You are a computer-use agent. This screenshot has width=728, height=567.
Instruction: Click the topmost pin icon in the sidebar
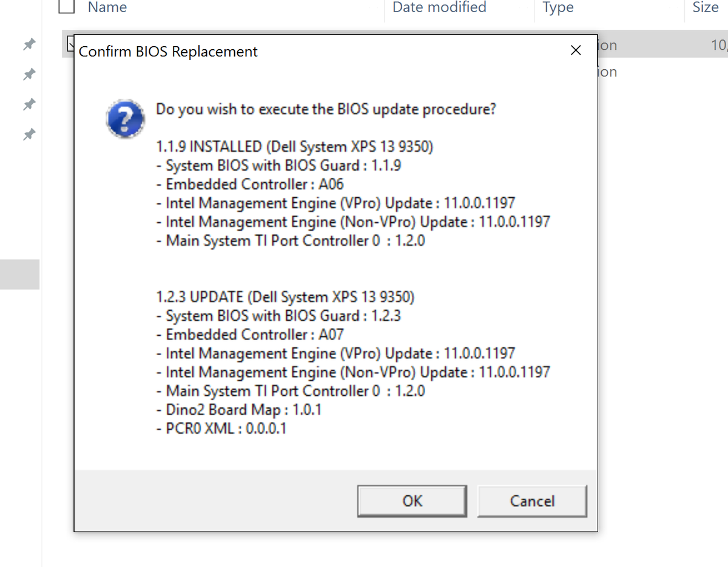[28, 44]
